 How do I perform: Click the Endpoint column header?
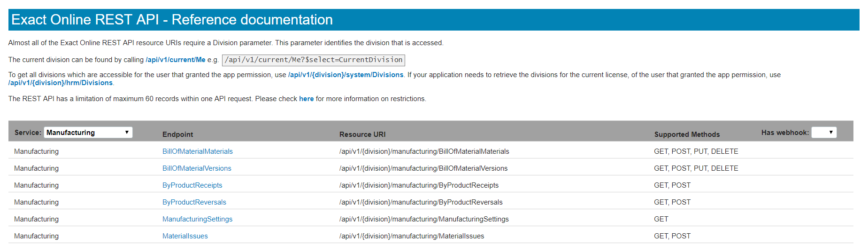(177, 134)
